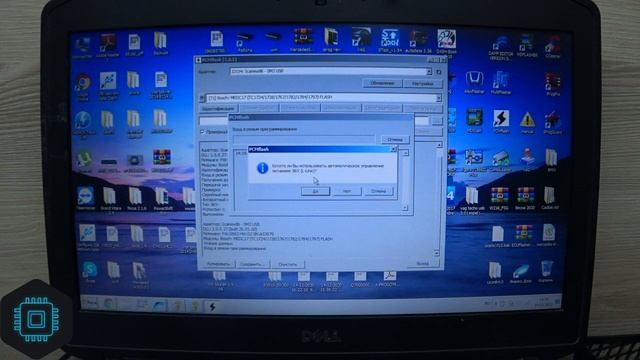Click the system tray clock
Image resolution: width=640 pixels, height=360 pixels.
543,303
